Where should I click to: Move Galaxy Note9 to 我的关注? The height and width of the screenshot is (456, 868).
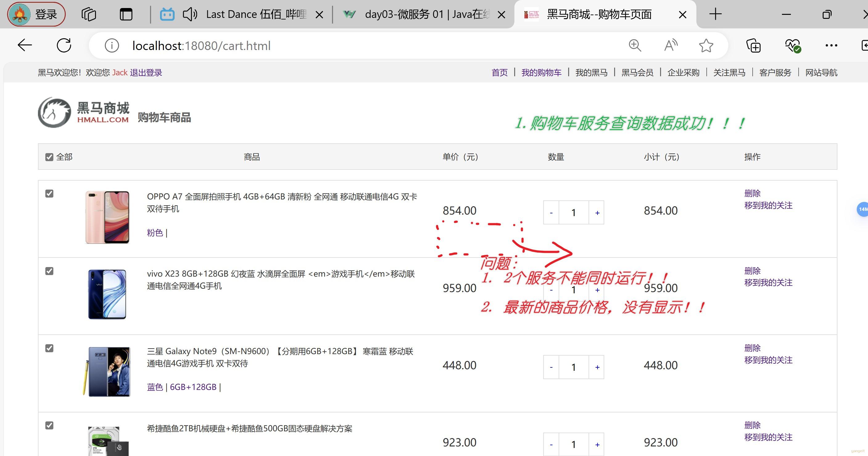[x=768, y=360]
